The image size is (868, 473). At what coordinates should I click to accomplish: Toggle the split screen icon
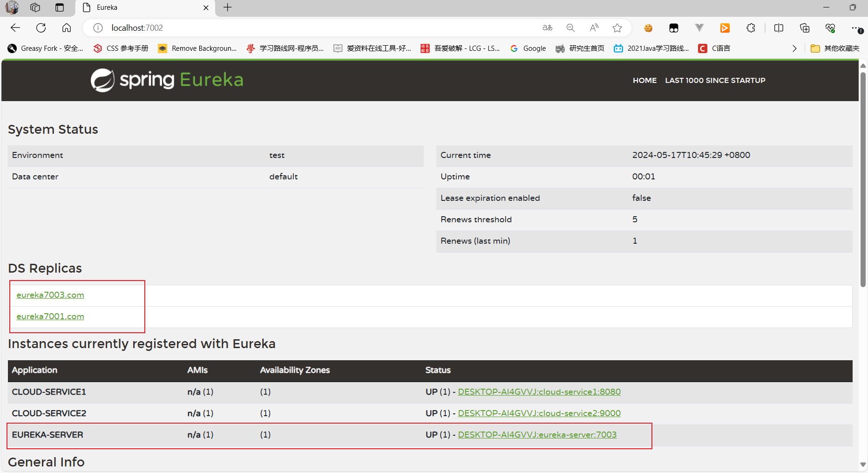[779, 28]
